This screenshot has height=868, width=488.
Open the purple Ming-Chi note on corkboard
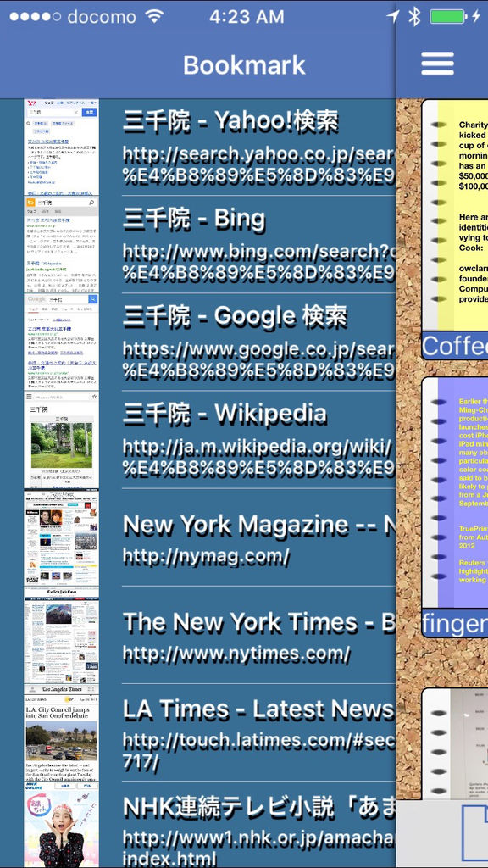coord(455,492)
